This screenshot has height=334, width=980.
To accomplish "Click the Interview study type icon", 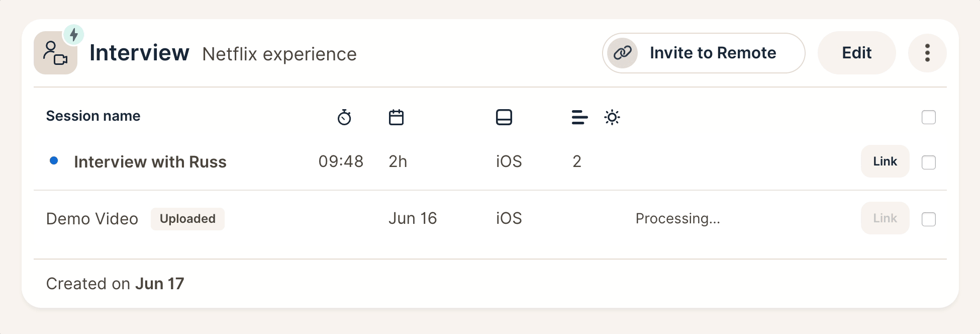I will point(55,53).
